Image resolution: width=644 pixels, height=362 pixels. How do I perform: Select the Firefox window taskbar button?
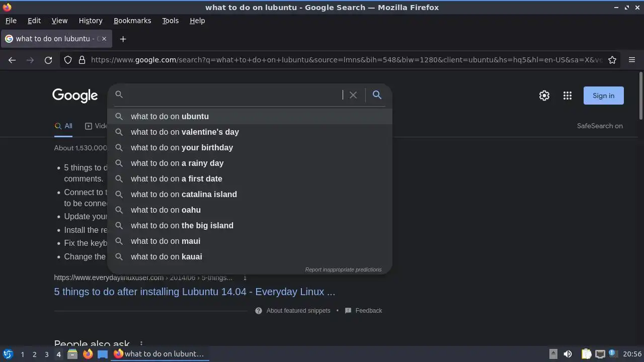(x=159, y=354)
